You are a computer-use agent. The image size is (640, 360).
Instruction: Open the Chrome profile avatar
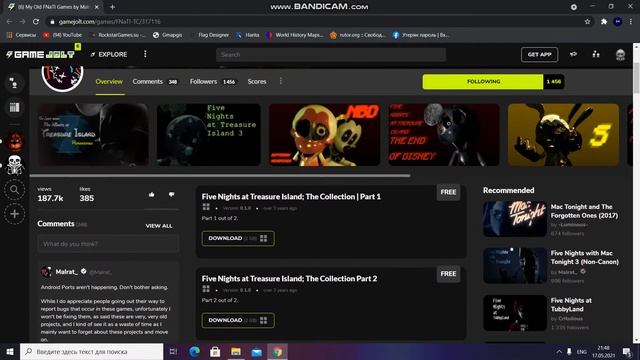(618, 22)
